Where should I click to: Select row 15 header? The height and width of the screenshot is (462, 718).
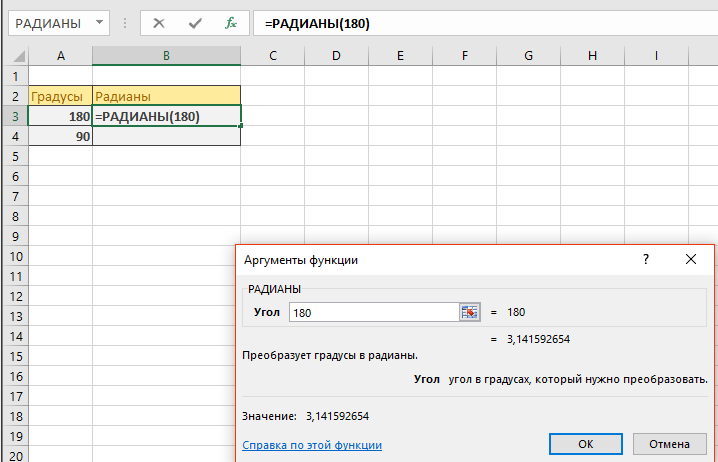coord(16,356)
